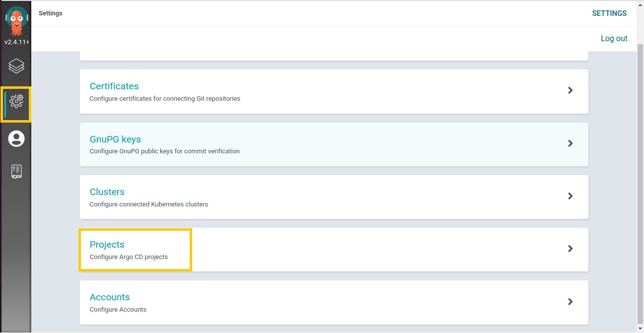Click the Accounts row chevron arrow

pos(570,302)
